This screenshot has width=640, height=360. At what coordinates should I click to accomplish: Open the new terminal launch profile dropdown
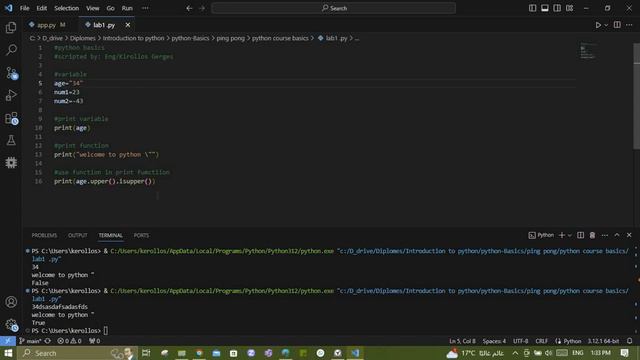[x=569, y=235]
